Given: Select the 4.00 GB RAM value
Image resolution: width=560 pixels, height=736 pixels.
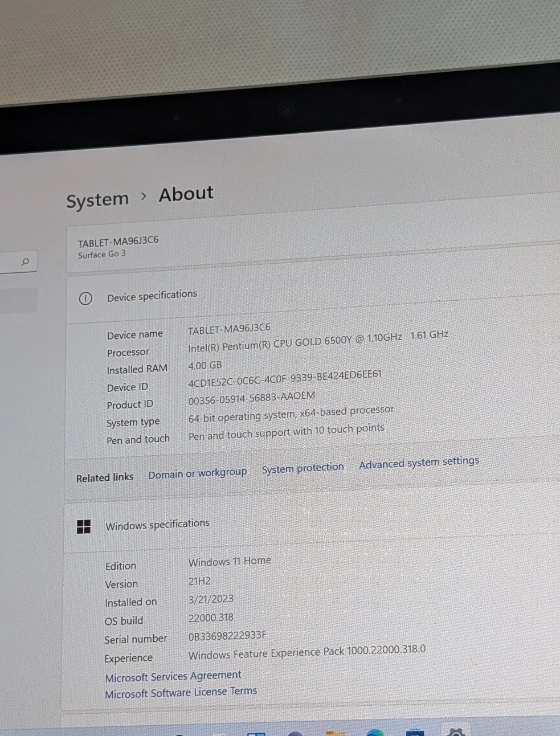Looking at the screenshot, I should click(x=205, y=365).
